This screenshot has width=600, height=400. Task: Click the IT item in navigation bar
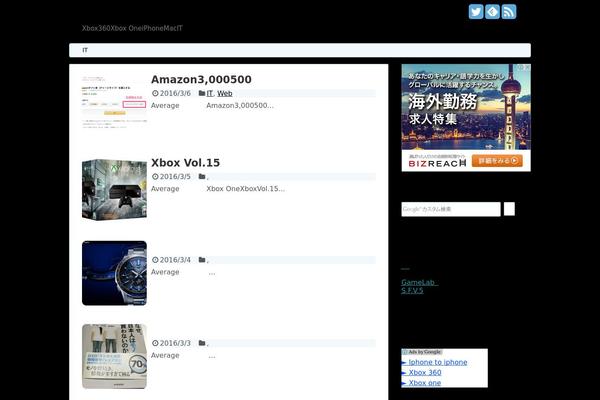(85, 50)
